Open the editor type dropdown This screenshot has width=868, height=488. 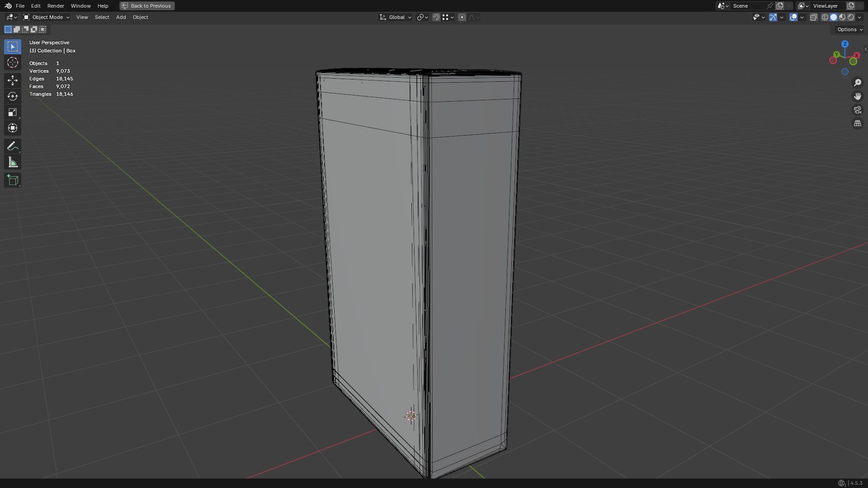click(11, 17)
